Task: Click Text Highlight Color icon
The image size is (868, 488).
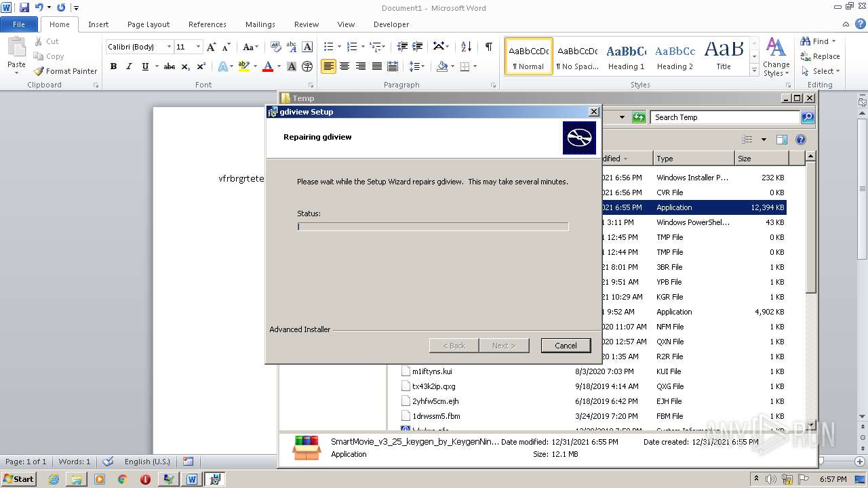Action: (244, 66)
